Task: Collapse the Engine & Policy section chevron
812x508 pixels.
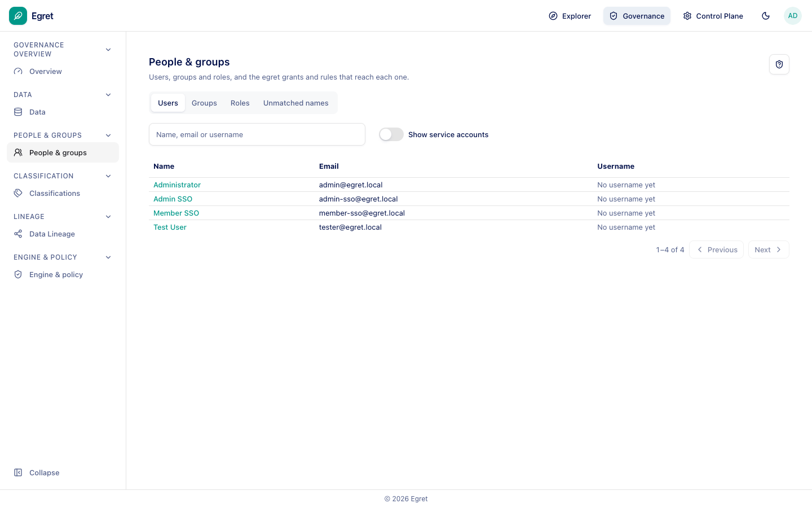Action: pos(108,257)
